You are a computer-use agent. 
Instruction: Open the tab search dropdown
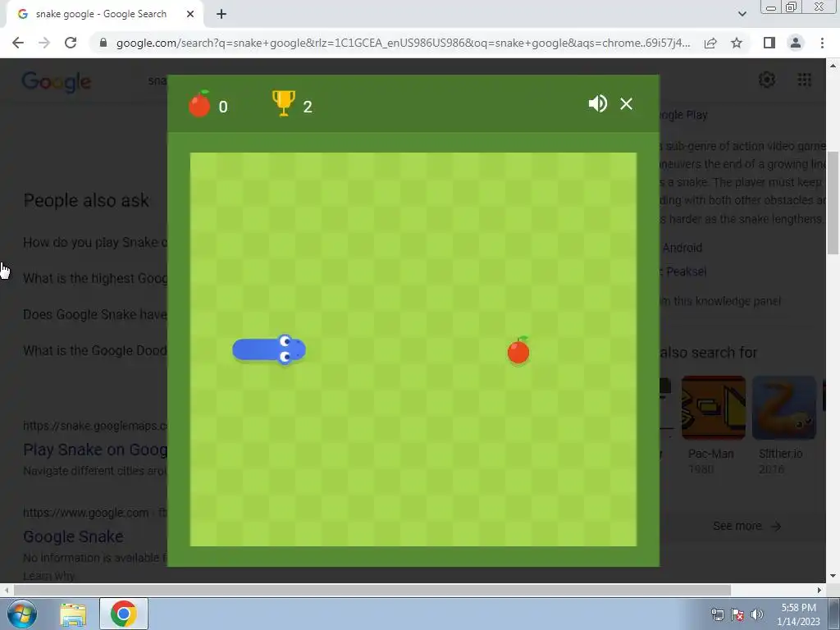tap(742, 14)
